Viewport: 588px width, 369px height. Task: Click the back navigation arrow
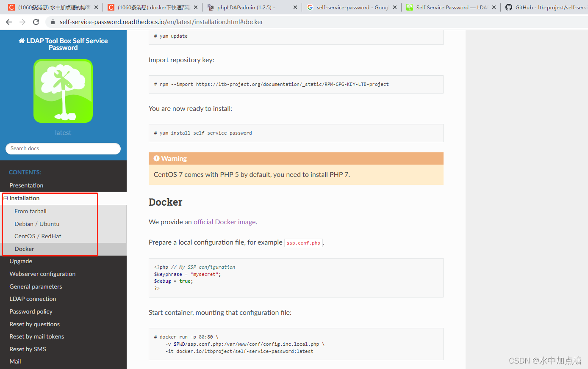[x=9, y=22]
